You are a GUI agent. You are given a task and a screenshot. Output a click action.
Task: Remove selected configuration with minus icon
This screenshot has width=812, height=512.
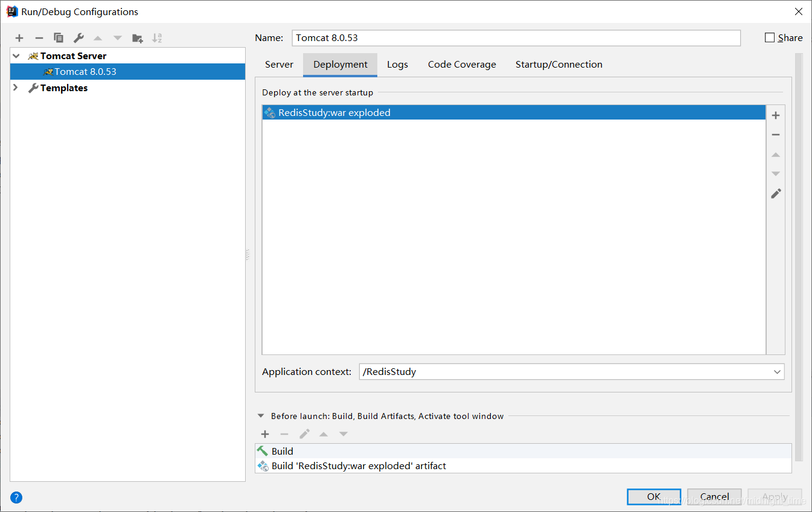(39, 38)
